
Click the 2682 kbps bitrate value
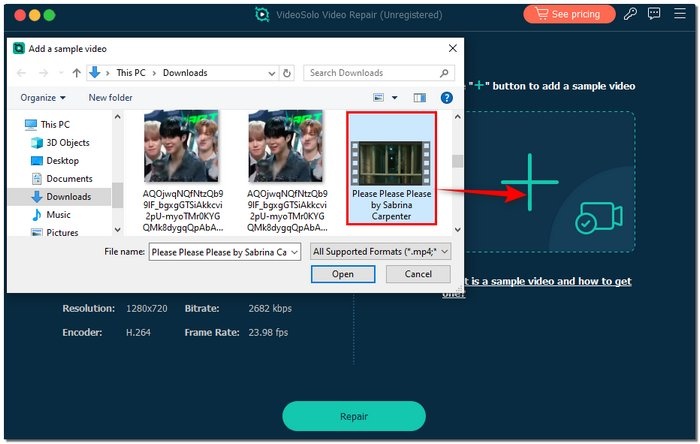[270, 308]
